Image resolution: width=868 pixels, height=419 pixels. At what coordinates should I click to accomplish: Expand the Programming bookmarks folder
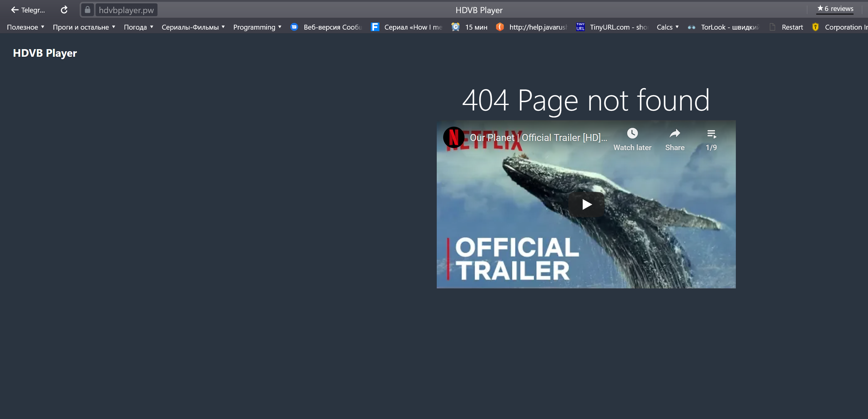257,27
